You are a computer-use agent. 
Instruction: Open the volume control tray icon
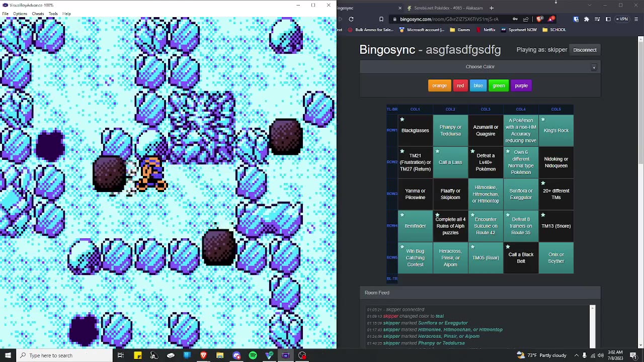(601, 355)
